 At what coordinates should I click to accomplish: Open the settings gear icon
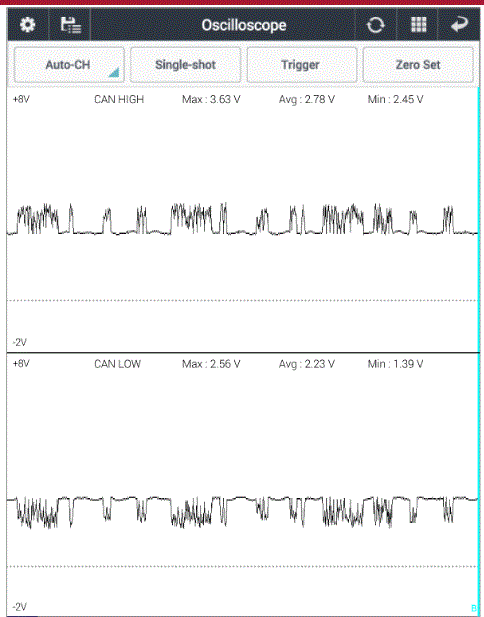pyautogui.click(x=28, y=25)
